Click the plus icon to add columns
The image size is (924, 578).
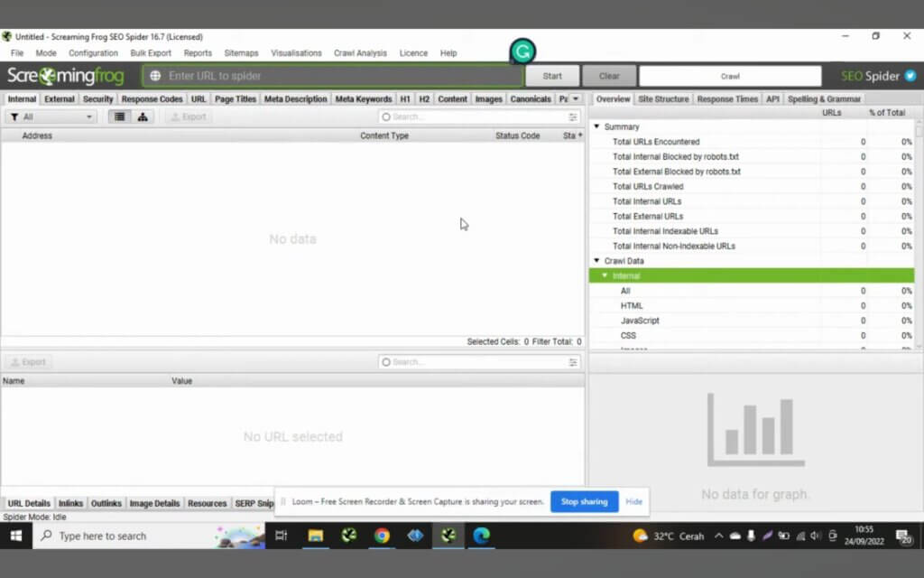[x=580, y=135]
